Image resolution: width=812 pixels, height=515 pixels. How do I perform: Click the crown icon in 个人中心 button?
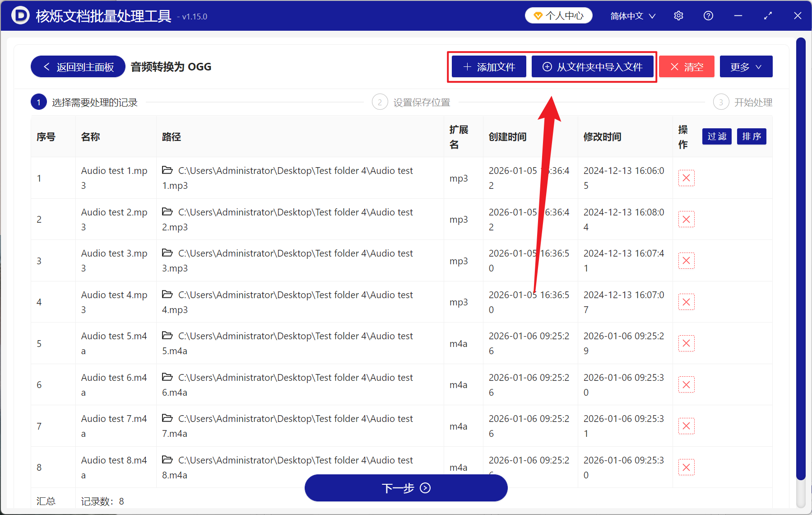point(537,15)
